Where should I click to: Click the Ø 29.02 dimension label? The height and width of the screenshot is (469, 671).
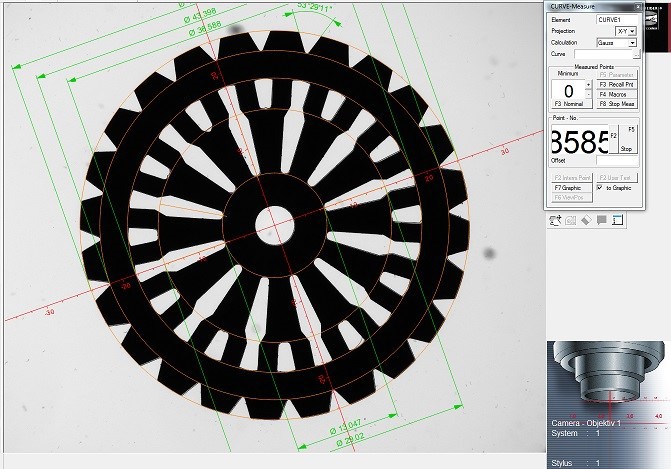351,439
